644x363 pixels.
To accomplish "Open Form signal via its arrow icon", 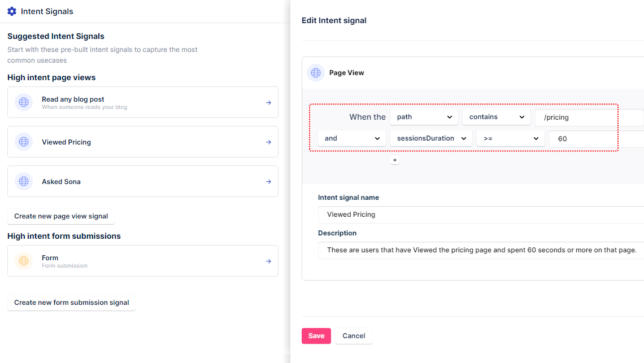I will click(268, 261).
